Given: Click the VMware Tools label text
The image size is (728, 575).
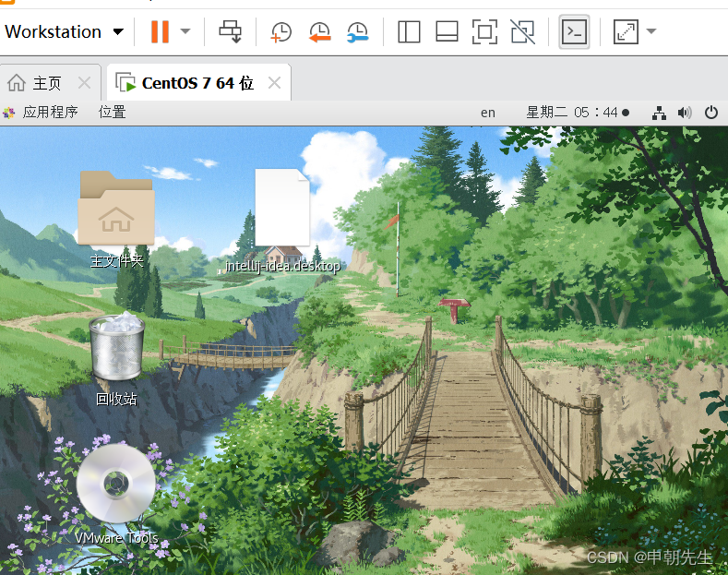Looking at the screenshot, I should 116,538.
